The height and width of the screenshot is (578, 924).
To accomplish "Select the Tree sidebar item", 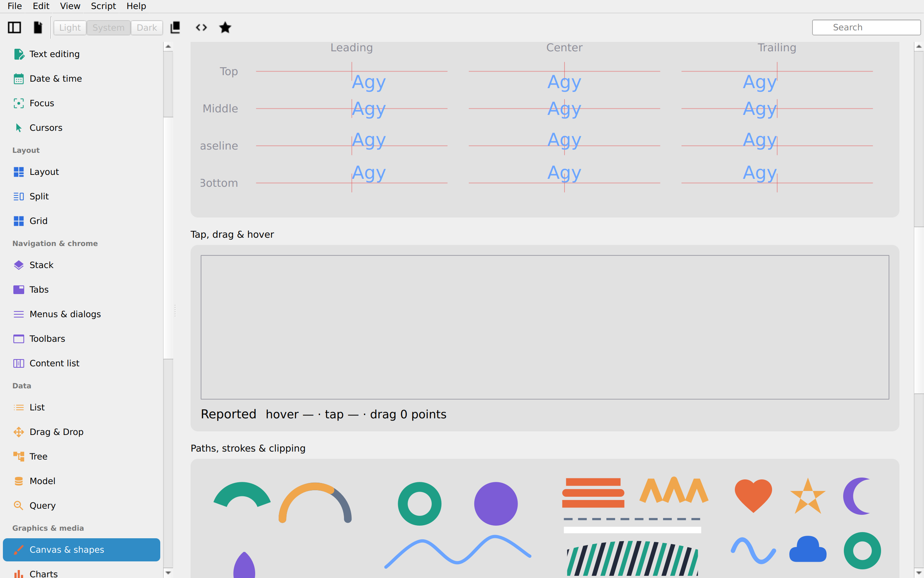I will coord(81,456).
